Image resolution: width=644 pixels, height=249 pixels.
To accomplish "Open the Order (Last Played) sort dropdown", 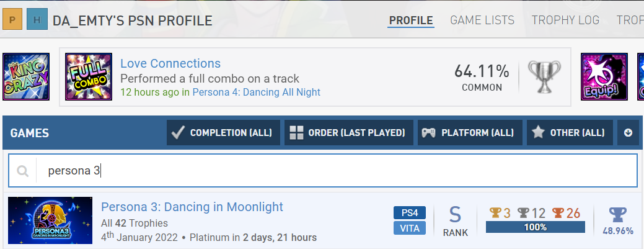I will tap(348, 133).
